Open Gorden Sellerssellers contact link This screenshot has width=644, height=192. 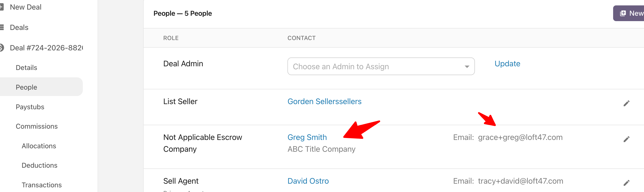coord(324,101)
